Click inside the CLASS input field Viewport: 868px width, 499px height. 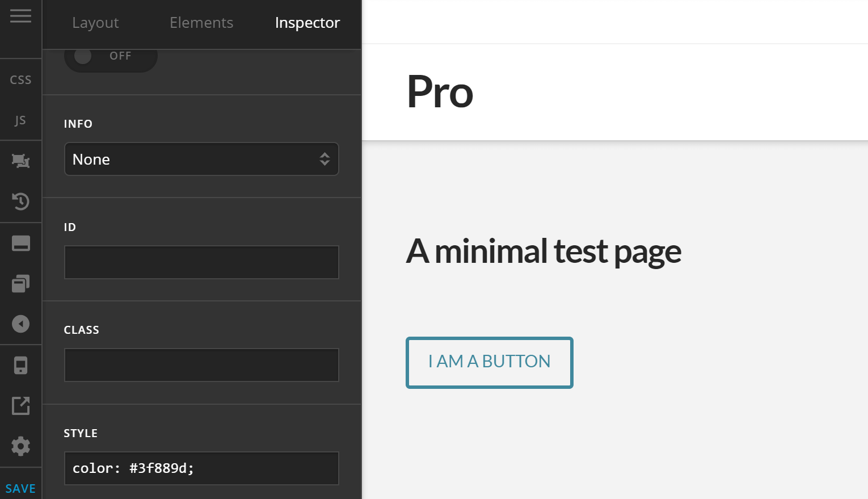(201, 364)
